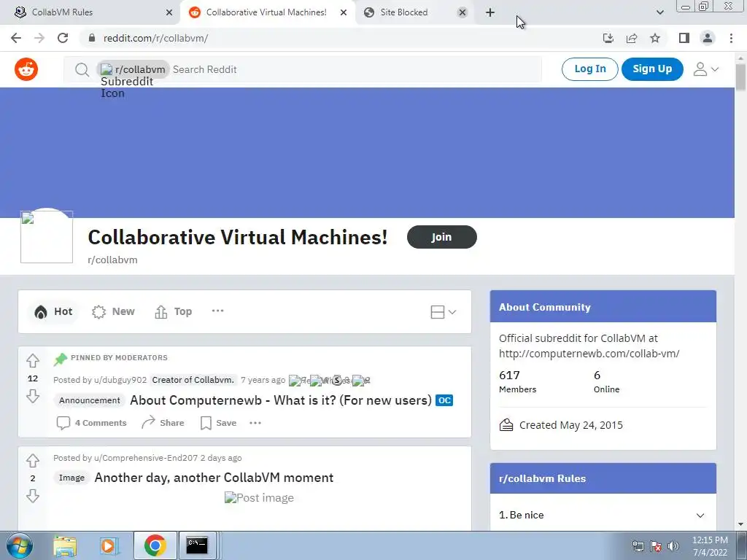Close the CollabVM Rules tab
Screen dimensions: 747x560
tap(169, 12)
